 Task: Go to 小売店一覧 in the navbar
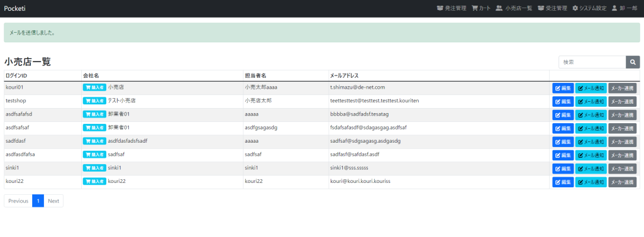(x=514, y=8)
